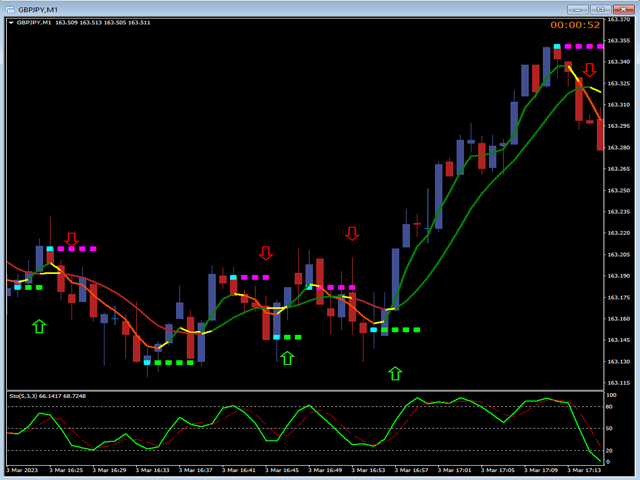Click the rightmost red down arrow
The height and width of the screenshot is (480, 640).
[x=589, y=70]
